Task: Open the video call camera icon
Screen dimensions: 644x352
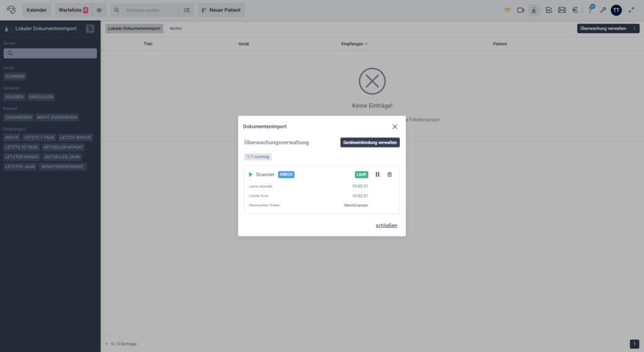Action: point(521,10)
